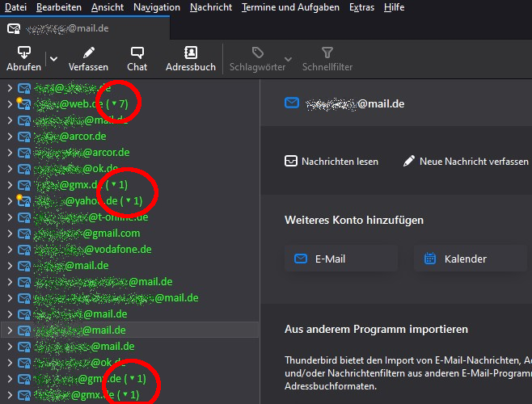Image resolution: width=532 pixels, height=404 pixels.
Task: Select the @gmail.com account row
Action: tap(129, 234)
